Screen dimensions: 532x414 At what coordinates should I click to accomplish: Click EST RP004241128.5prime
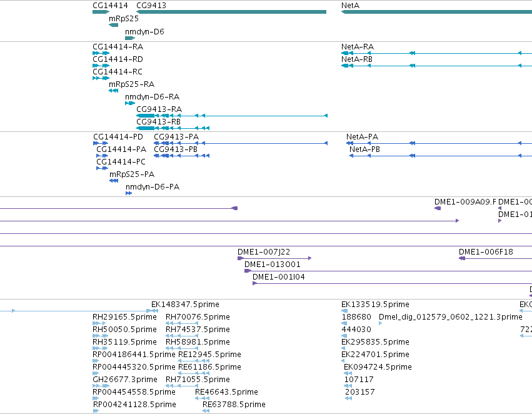pos(134,405)
